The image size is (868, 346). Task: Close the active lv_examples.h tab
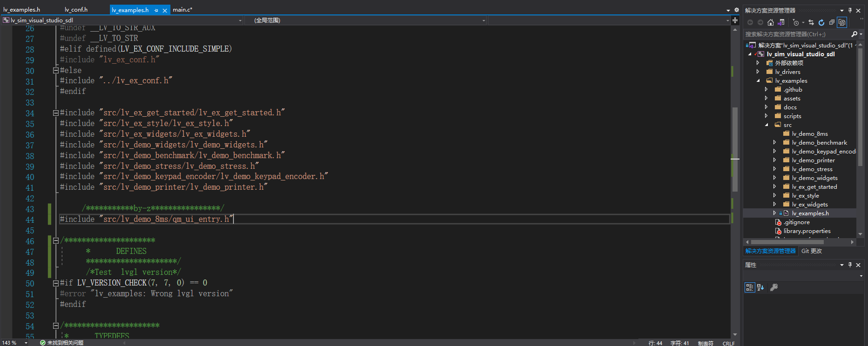(x=165, y=10)
